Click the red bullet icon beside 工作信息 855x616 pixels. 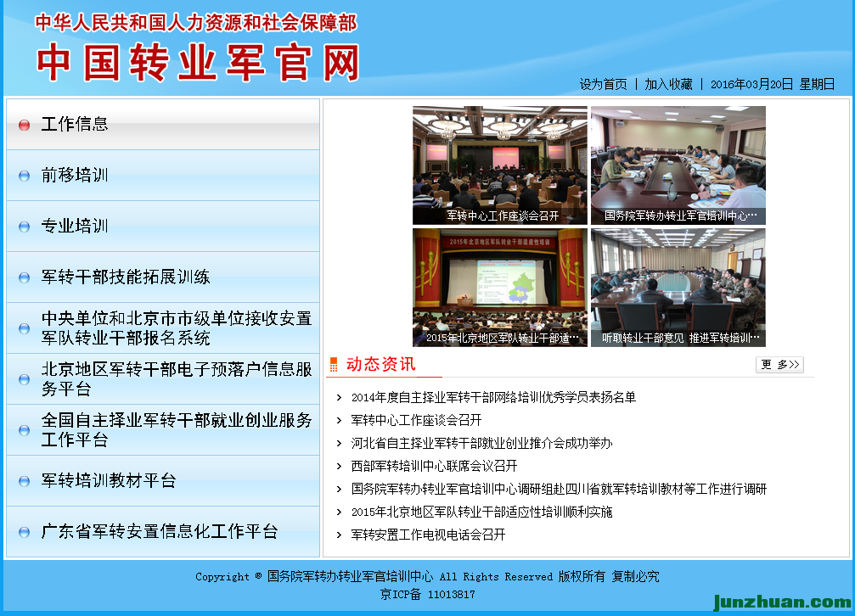click(x=24, y=125)
